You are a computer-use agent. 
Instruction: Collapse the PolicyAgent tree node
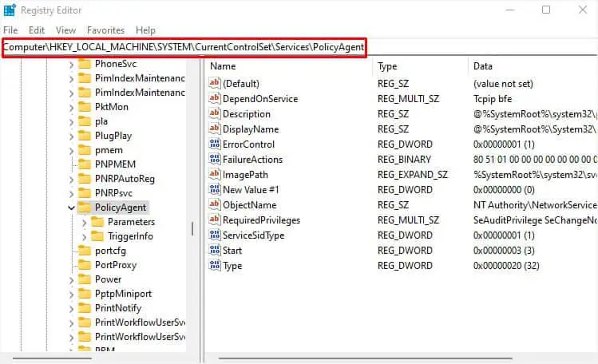(x=72, y=208)
